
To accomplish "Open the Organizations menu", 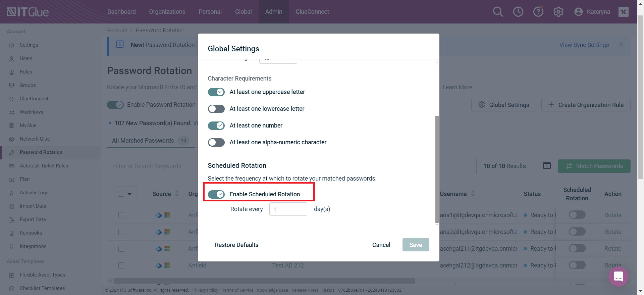I will pyautogui.click(x=167, y=12).
